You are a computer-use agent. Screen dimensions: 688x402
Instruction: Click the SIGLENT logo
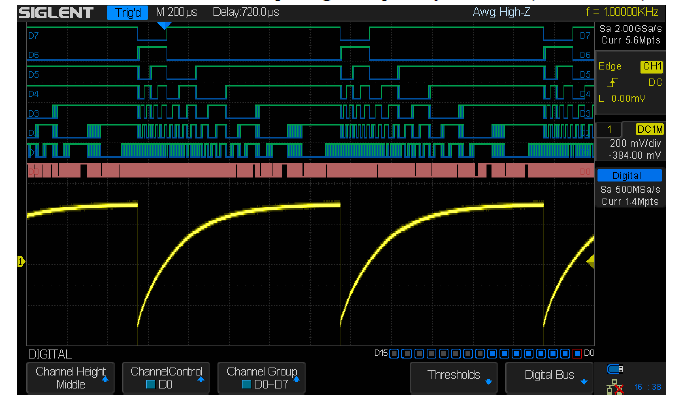(x=56, y=13)
